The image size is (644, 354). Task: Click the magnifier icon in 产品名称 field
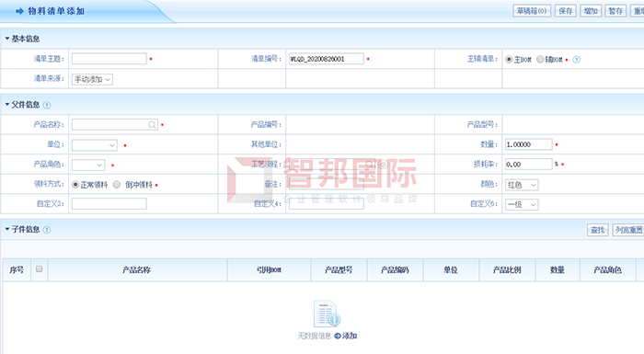tap(152, 124)
